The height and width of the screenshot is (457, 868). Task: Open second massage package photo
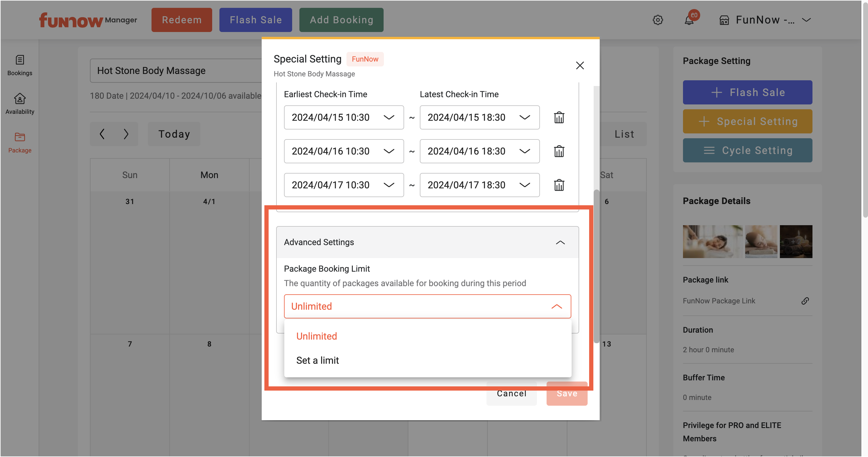pyautogui.click(x=761, y=241)
